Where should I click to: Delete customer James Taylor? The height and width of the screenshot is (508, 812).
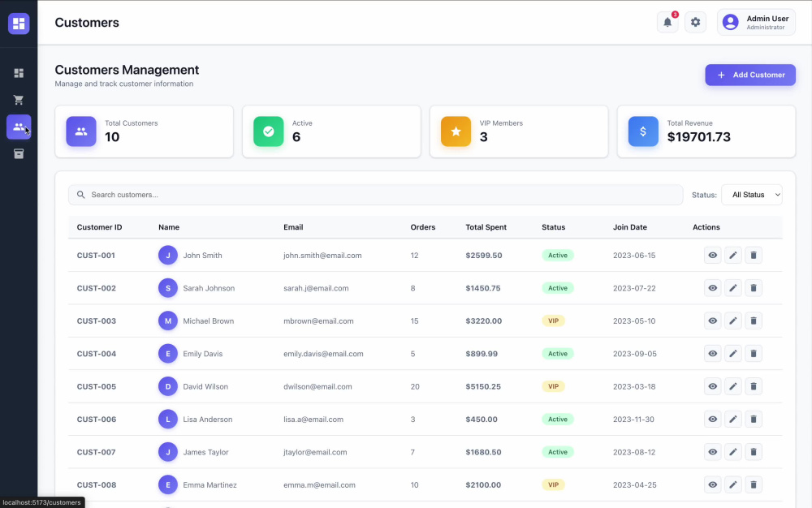coord(754,452)
